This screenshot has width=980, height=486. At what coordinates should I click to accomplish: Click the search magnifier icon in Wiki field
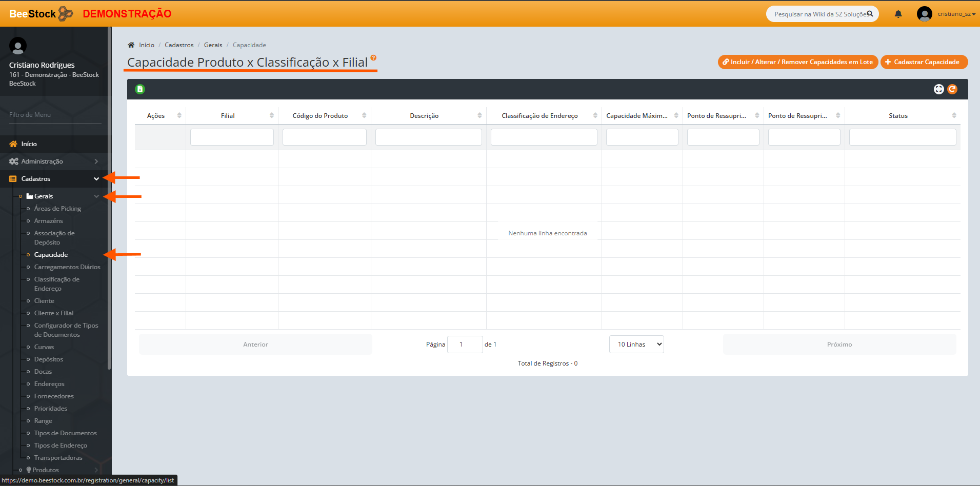[870, 14]
